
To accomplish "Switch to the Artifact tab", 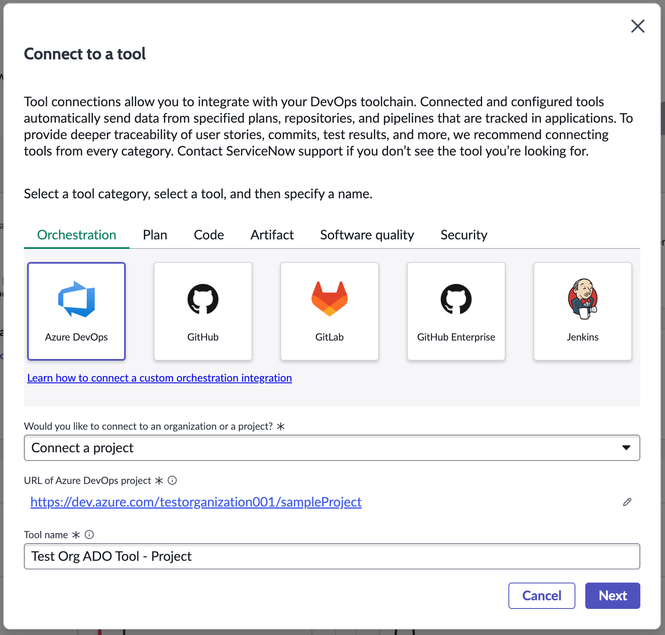I will point(272,235).
